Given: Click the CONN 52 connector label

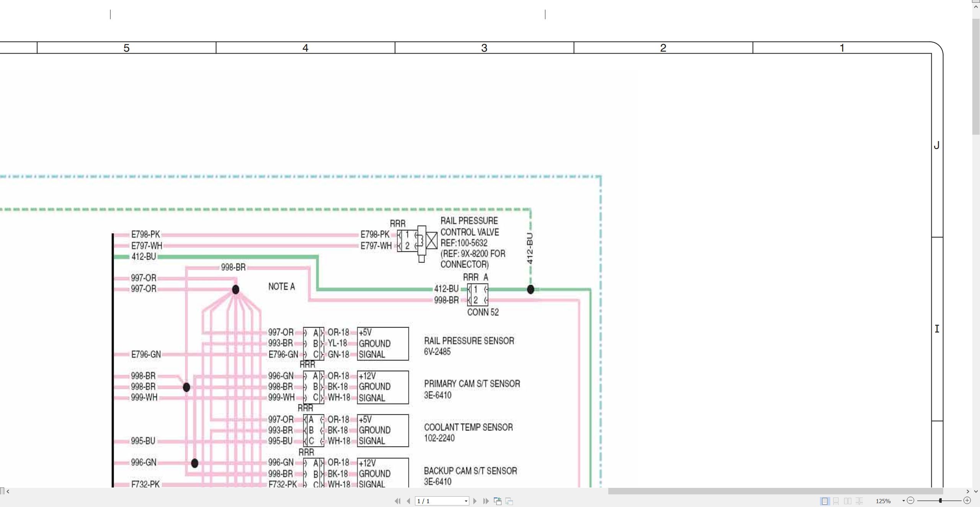Looking at the screenshot, I should (x=483, y=312).
